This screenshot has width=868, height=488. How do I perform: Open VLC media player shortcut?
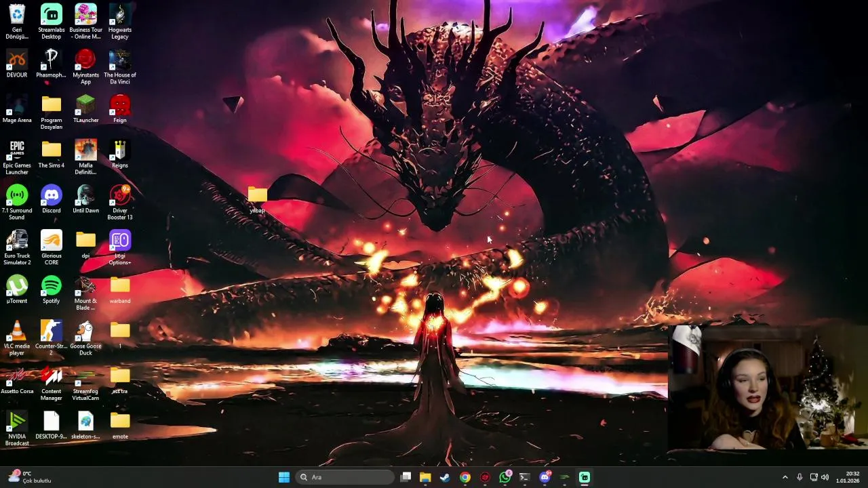tap(17, 338)
